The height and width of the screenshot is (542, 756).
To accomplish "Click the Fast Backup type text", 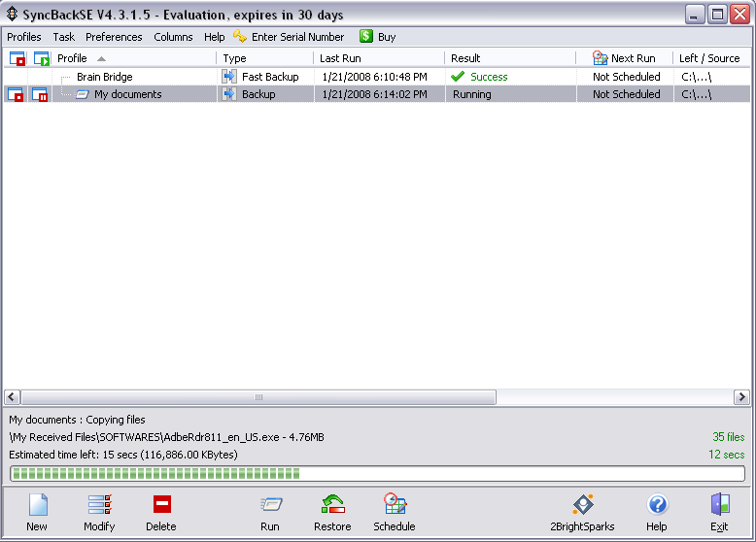I will coord(270,77).
